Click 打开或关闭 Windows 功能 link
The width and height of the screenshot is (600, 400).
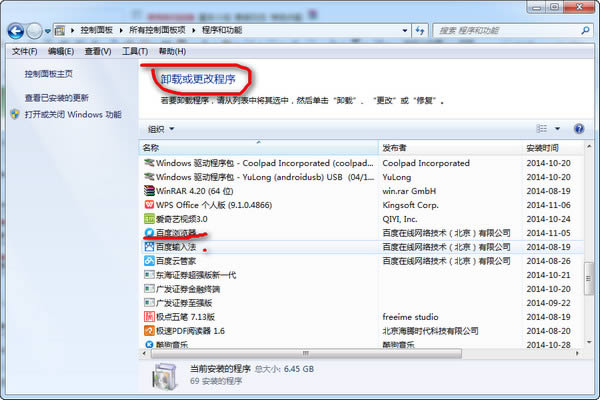tap(73, 115)
